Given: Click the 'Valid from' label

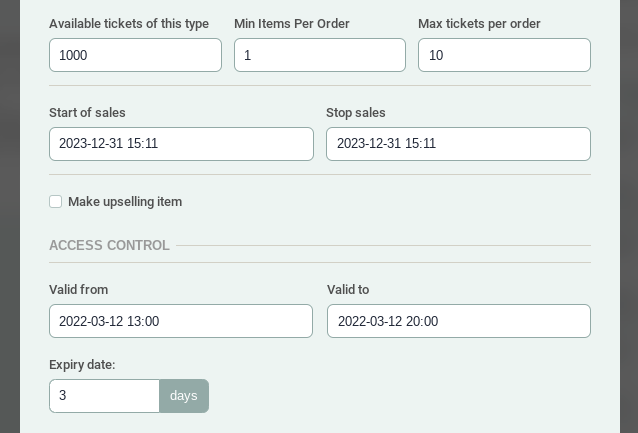Looking at the screenshot, I should [x=78, y=290].
